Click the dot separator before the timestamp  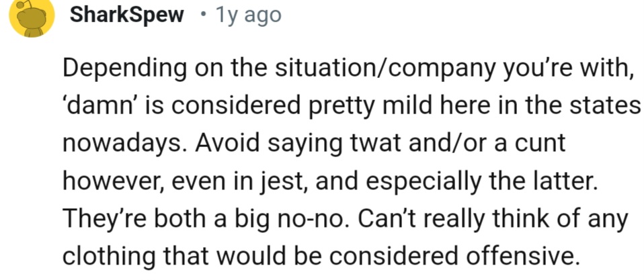pos(202,15)
